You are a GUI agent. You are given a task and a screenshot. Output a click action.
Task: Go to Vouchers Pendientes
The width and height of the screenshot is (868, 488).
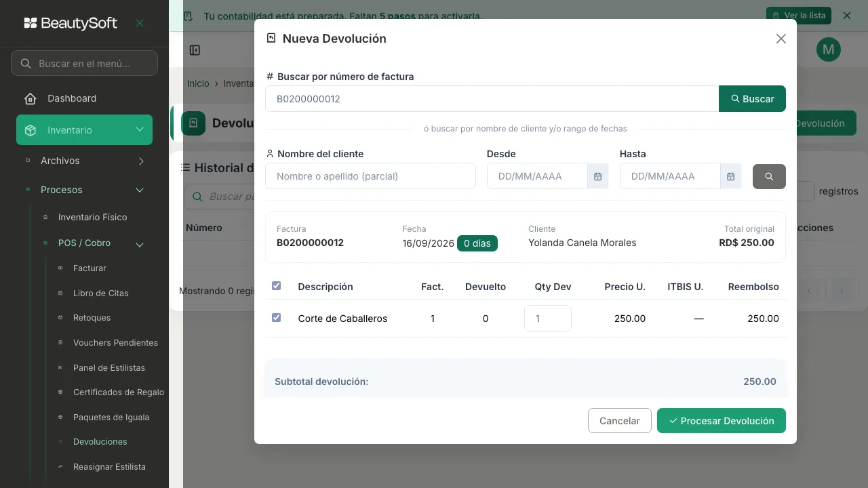(x=115, y=343)
